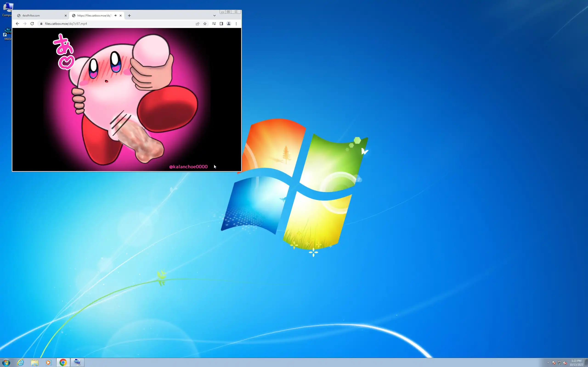The image size is (588, 367).
Task: Close the 4eisfhifse.com tab
Action: [x=66, y=16]
